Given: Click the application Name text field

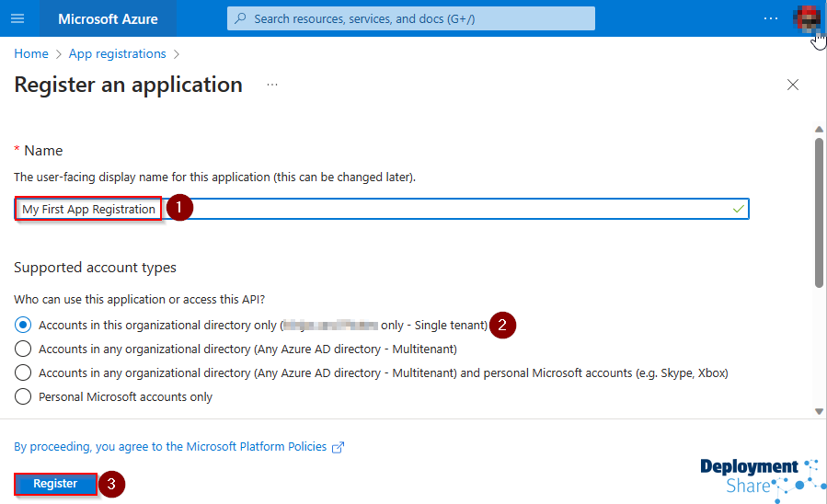Looking at the screenshot, I should pos(460,209).
